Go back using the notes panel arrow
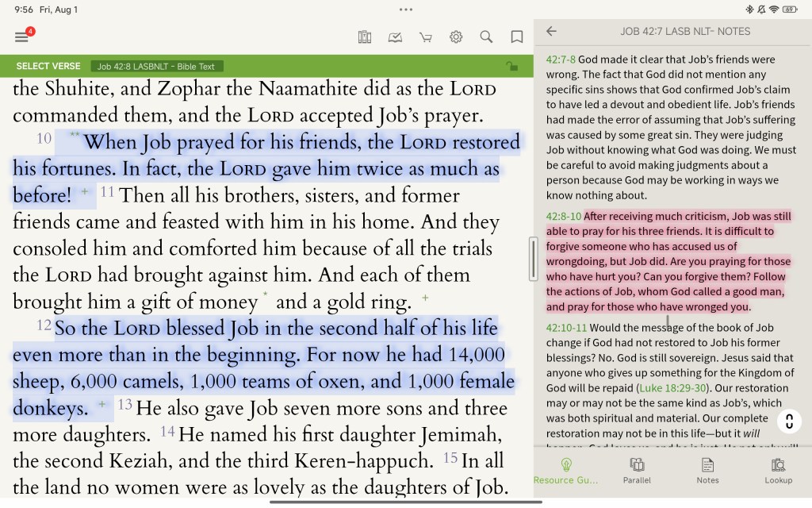The width and height of the screenshot is (812, 508). pyautogui.click(x=552, y=32)
